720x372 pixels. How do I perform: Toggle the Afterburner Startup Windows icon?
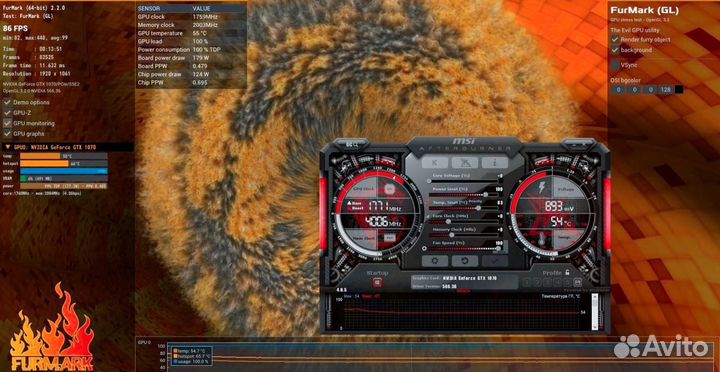point(377,283)
